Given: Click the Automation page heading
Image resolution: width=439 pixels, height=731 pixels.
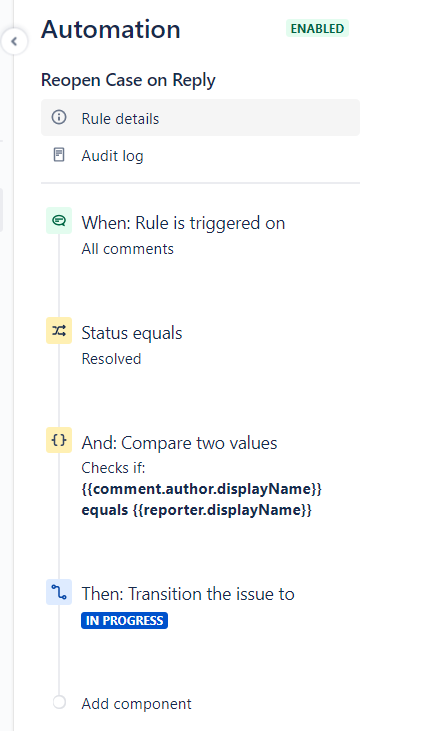Looking at the screenshot, I should tap(111, 29).
